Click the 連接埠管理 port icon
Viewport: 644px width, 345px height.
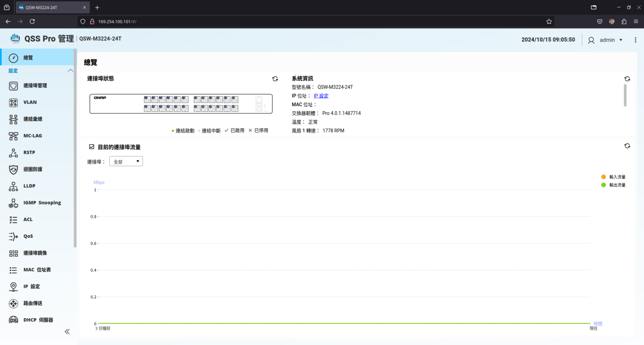13,86
